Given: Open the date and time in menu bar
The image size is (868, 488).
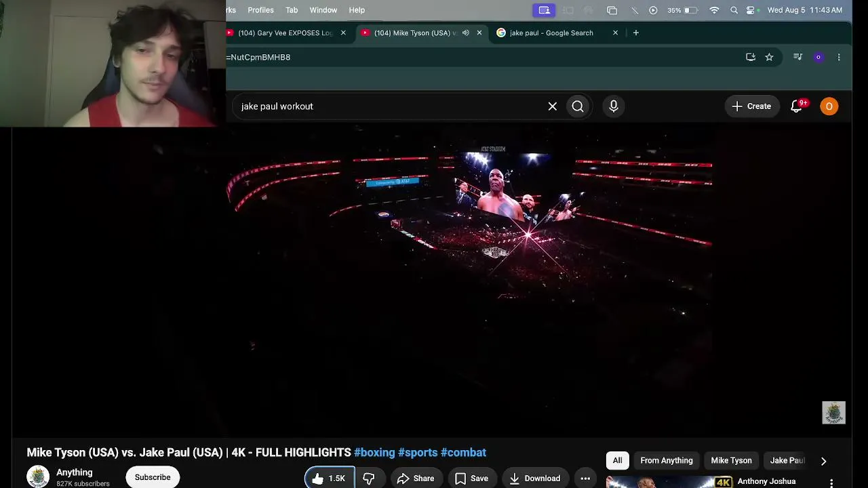Looking at the screenshot, I should click(x=805, y=10).
